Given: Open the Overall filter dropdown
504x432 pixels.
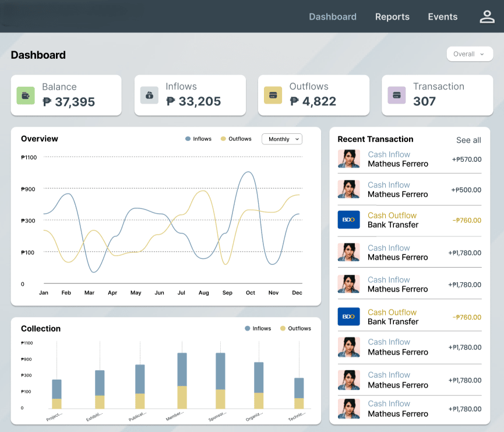Looking at the screenshot, I should coord(470,54).
